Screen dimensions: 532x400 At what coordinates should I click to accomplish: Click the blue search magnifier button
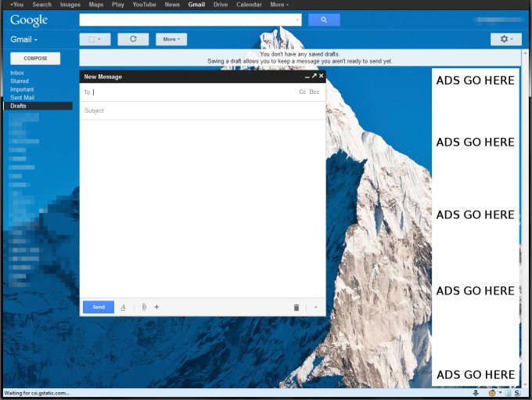[324, 20]
